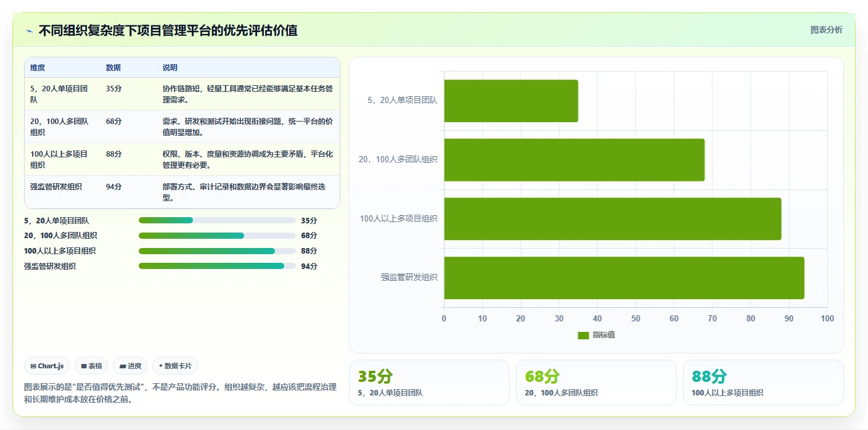This screenshot has height=430, width=868.
Task: Click the chart bar for 5，20人单项目团队
Action: coord(511,101)
